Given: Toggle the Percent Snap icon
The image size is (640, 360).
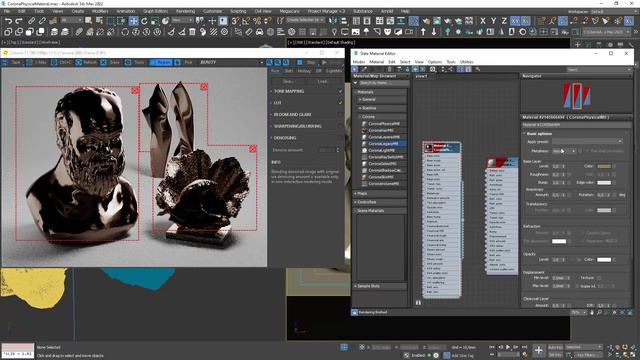Looking at the screenshot, I should pos(257,20).
